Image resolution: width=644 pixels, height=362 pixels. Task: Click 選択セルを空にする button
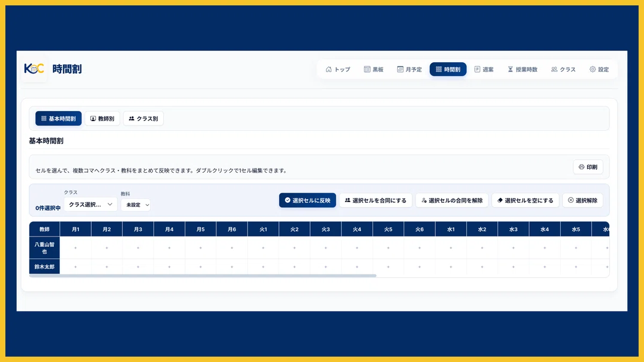coord(525,200)
